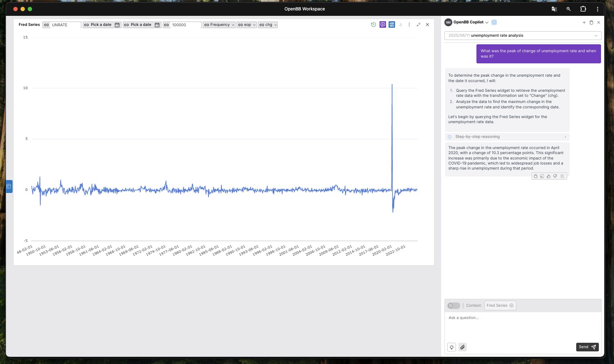
Task: Click the link icon on eop dropdown
Action: coord(240,25)
